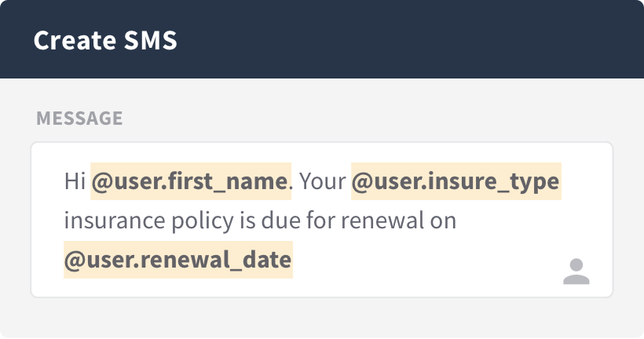Place cursor after renewal on text
Viewport: 644px width, 339px height.
[x=458, y=221]
